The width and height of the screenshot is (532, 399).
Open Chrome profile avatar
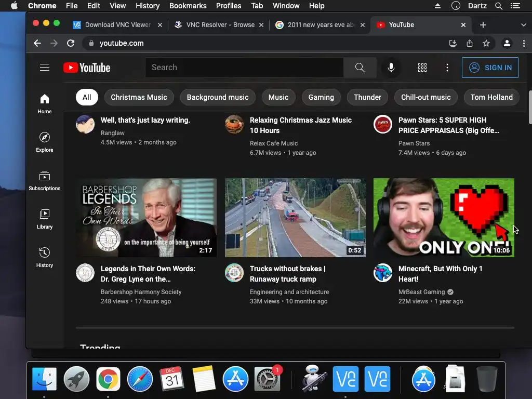(x=507, y=43)
